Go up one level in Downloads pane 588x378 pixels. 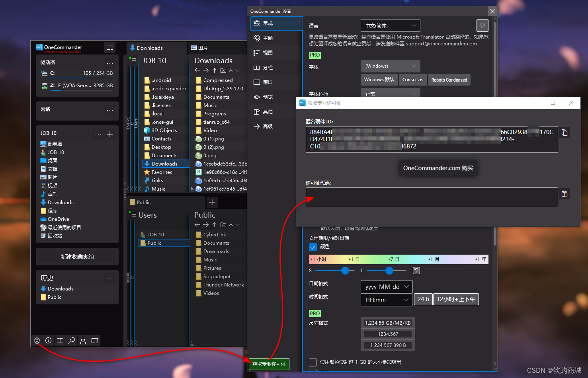tap(214, 70)
